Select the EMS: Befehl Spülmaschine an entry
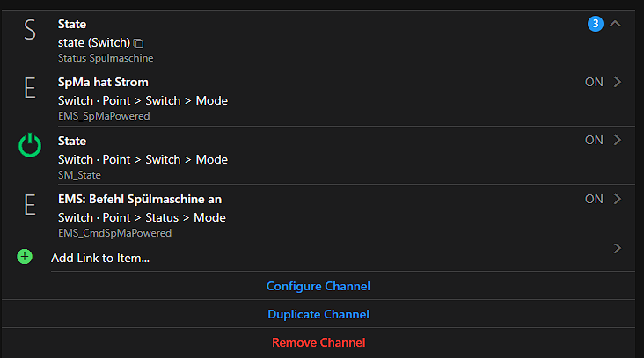Viewport: 644px width, 358px height. tap(139, 200)
